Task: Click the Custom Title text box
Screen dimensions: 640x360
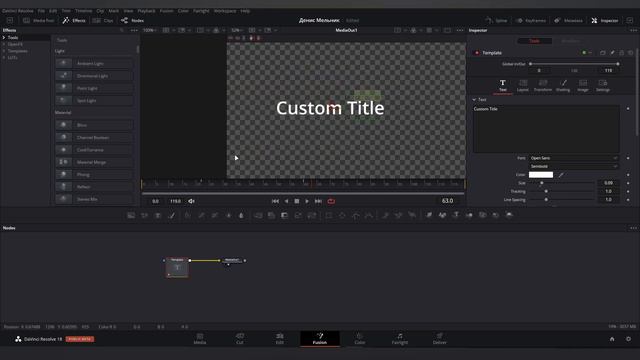Action: point(547,129)
